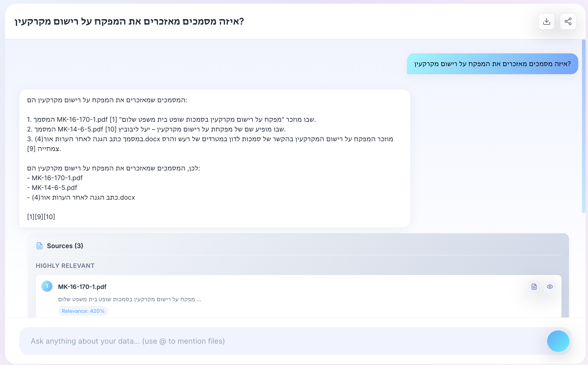Toggle eye preview for MK-16-170-1.pdf
Viewport: 588px width, 365px height.
(x=550, y=287)
